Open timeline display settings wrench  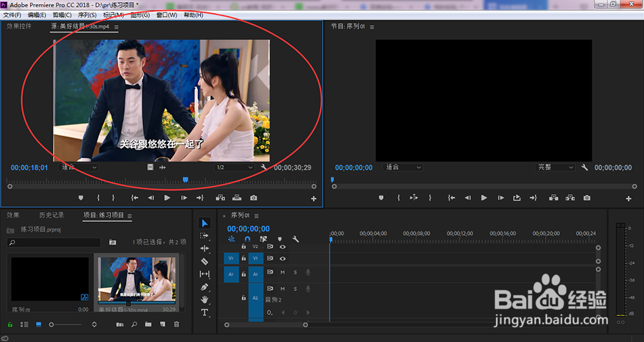pos(296,239)
